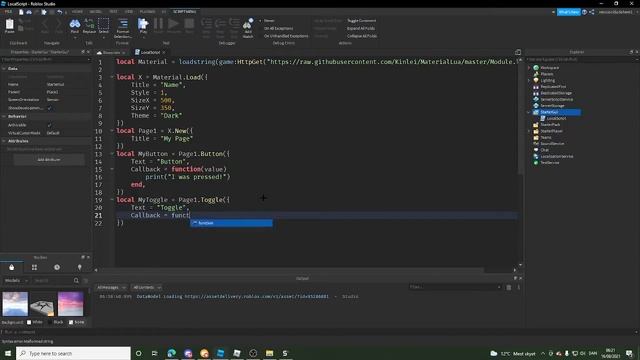Expand the Workspace tree node

coord(529,68)
